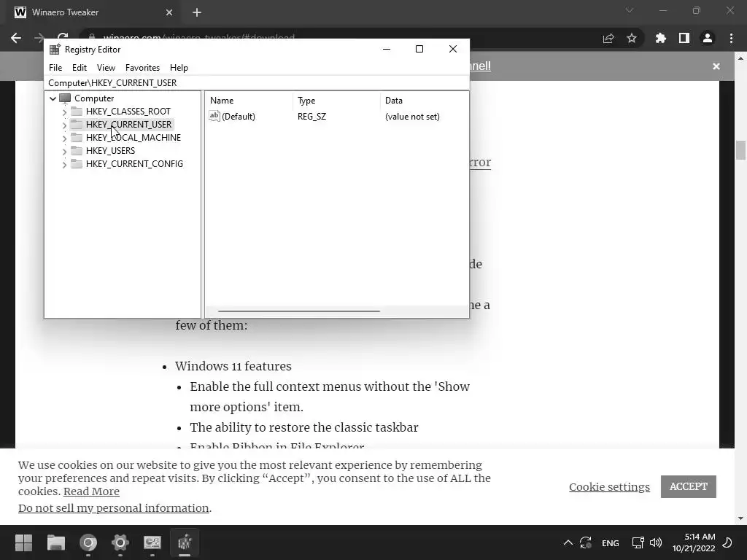Open the volume control tray icon
The width and height of the screenshot is (747, 560).
656,542
